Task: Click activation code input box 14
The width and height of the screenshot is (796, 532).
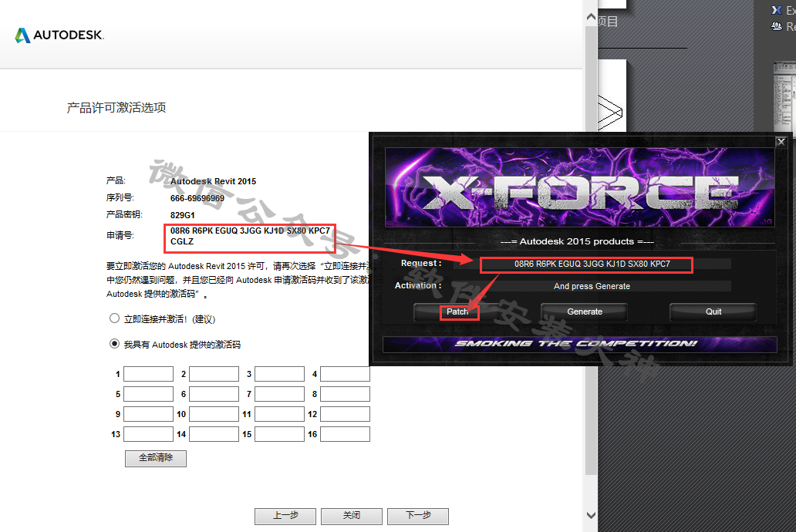Action: (x=214, y=434)
